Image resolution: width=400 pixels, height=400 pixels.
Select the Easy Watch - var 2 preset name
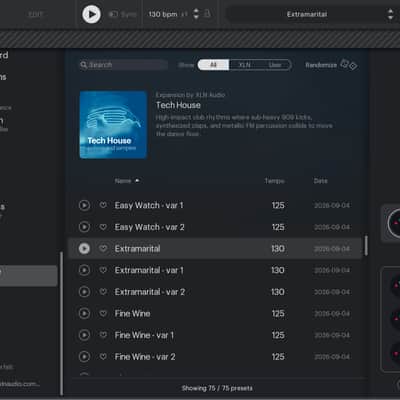pos(149,227)
